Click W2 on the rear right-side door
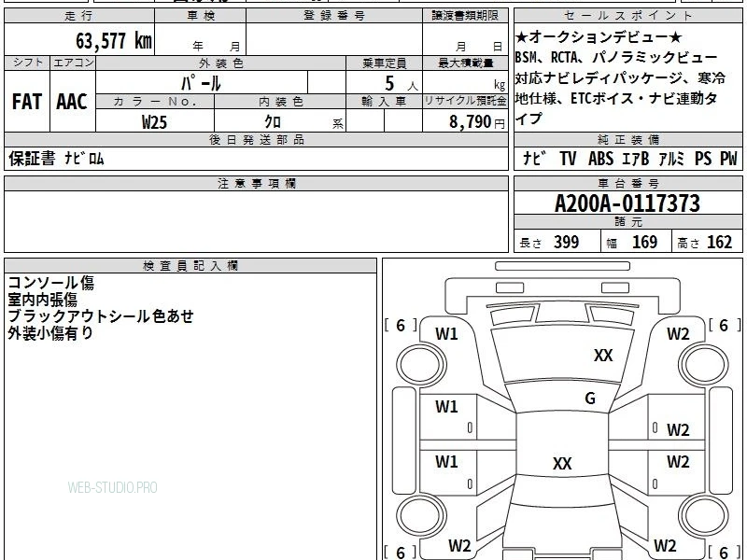747x560 pixels. (678, 462)
